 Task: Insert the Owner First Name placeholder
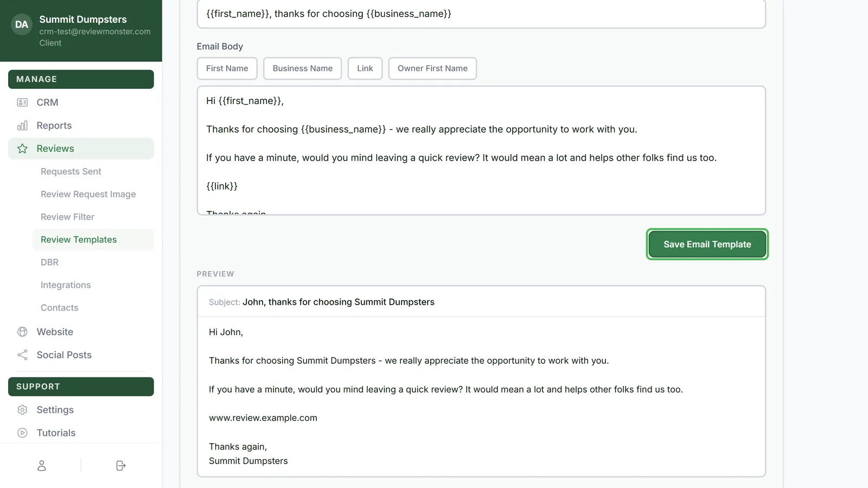[432, 68]
